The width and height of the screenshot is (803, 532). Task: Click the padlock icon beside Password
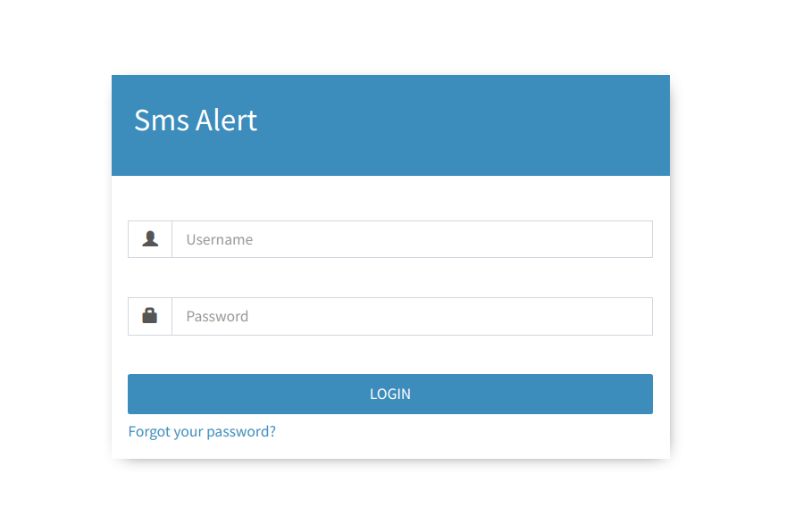click(x=150, y=316)
